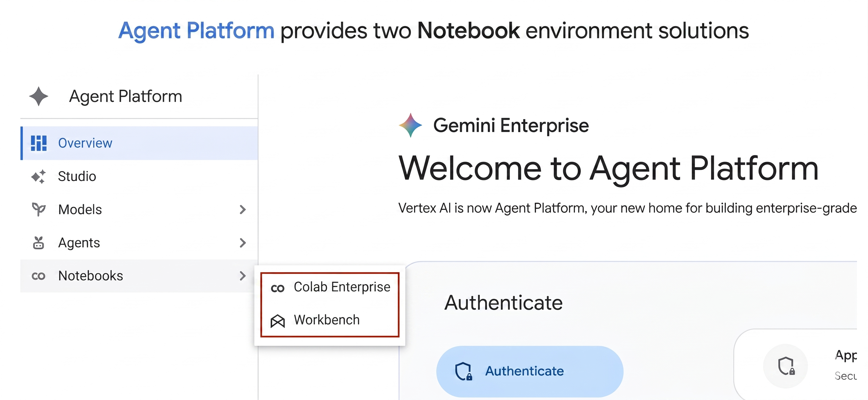
Task: Click the 'Vertex AI is now Agent Platform' description
Action: tap(628, 208)
